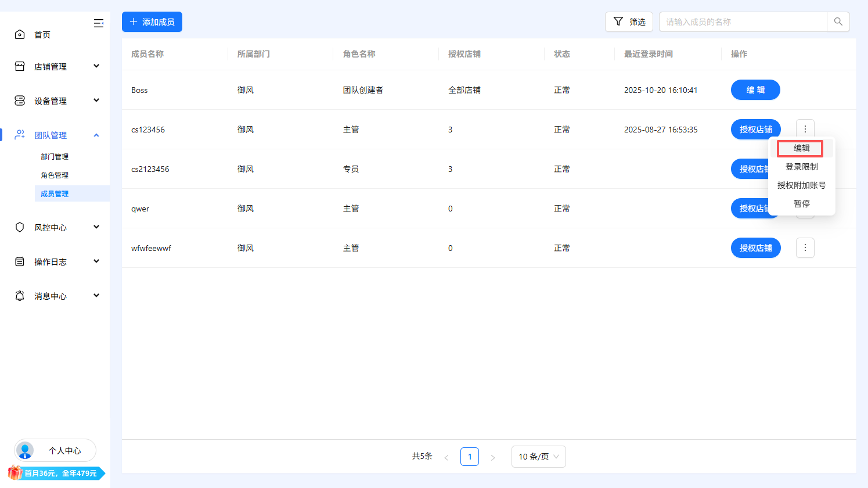Click the 添加成员 button

[x=152, y=21]
